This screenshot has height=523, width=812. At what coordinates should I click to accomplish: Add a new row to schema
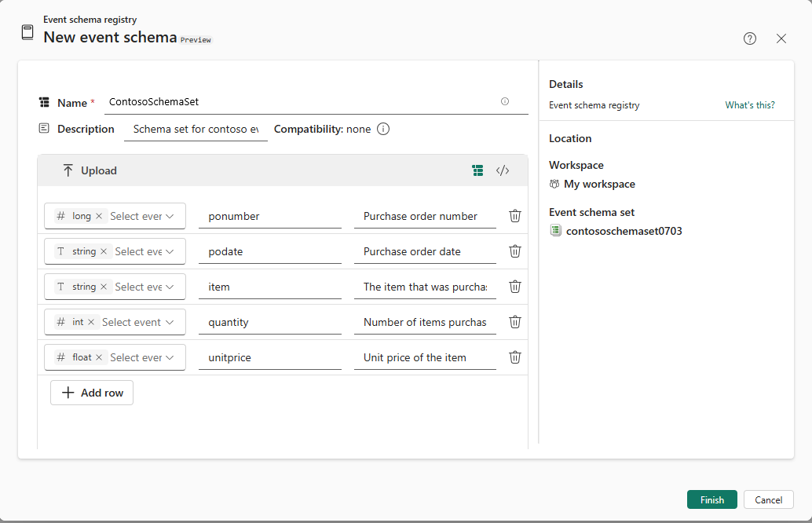click(92, 393)
